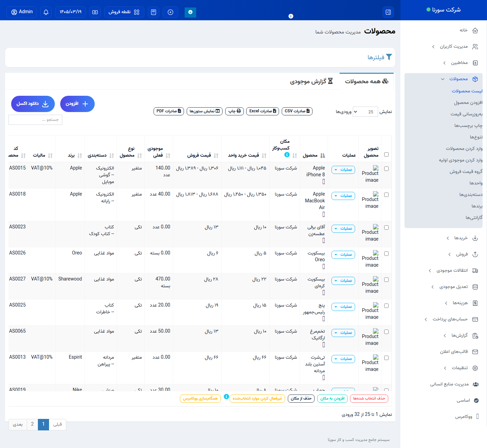Open the actions dropdown for AS0023 row
The width and height of the screenshot is (487, 448).
point(343,229)
